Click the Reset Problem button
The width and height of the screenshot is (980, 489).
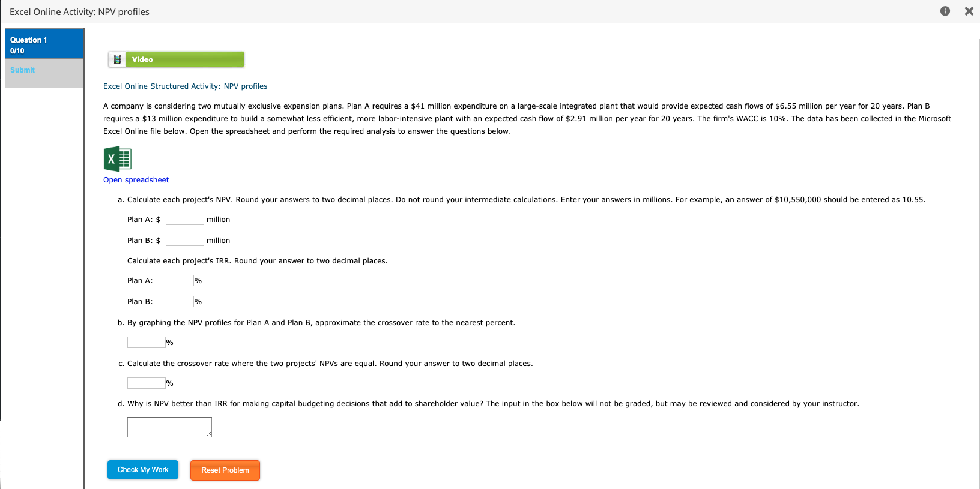(x=225, y=470)
